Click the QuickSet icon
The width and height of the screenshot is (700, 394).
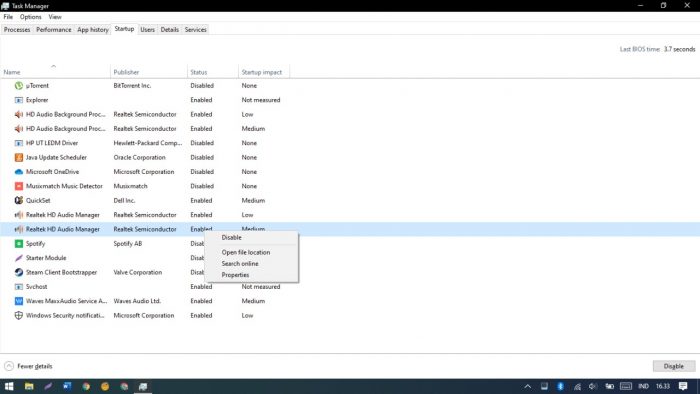pyautogui.click(x=18, y=200)
